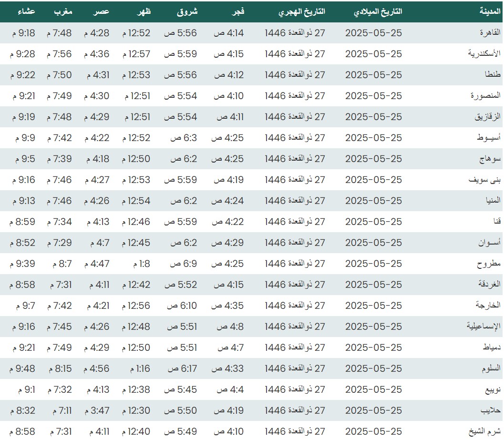
Task: Click the عصر column header
Action: click(x=102, y=12)
